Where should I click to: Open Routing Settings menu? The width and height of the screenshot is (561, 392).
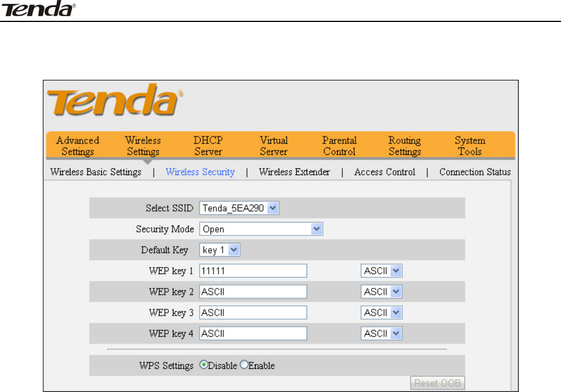click(405, 146)
